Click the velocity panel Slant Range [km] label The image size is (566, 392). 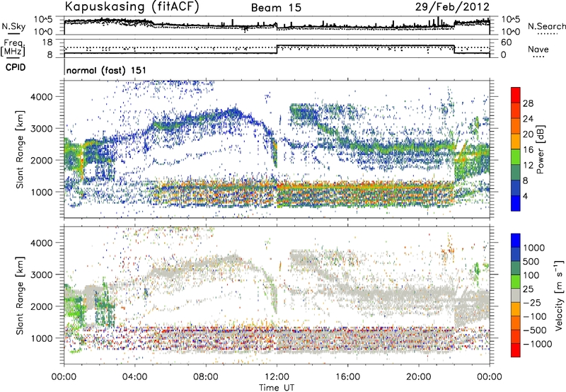pyautogui.click(x=20, y=296)
